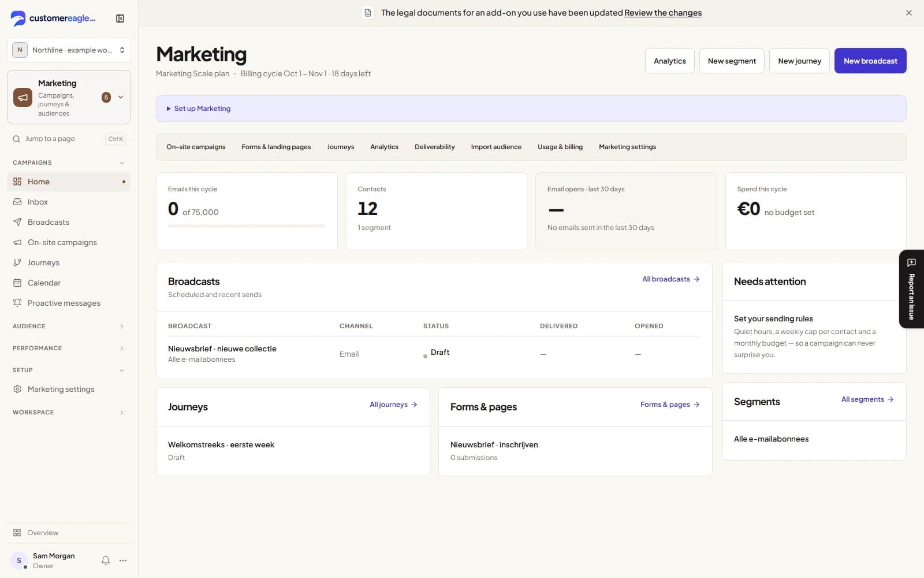Open the Northline workspace switcher
The width and height of the screenshot is (924, 578).
tap(69, 50)
